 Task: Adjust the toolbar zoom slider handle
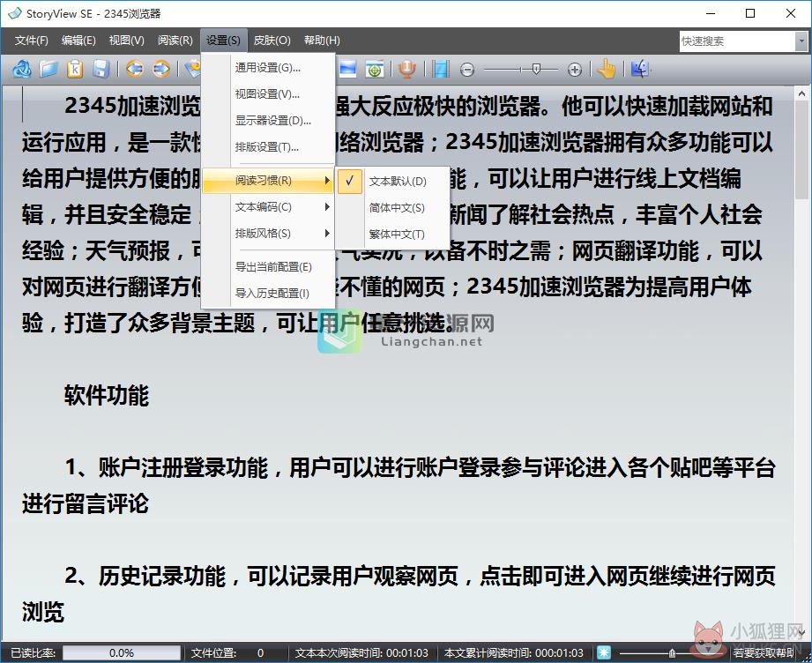pyautogui.click(x=537, y=69)
